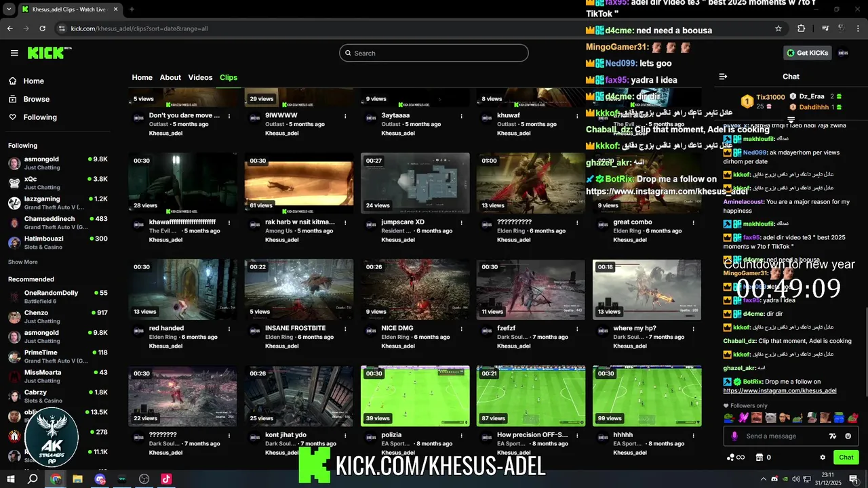Open the shop icon showing 0
868x488 pixels.
point(764,457)
